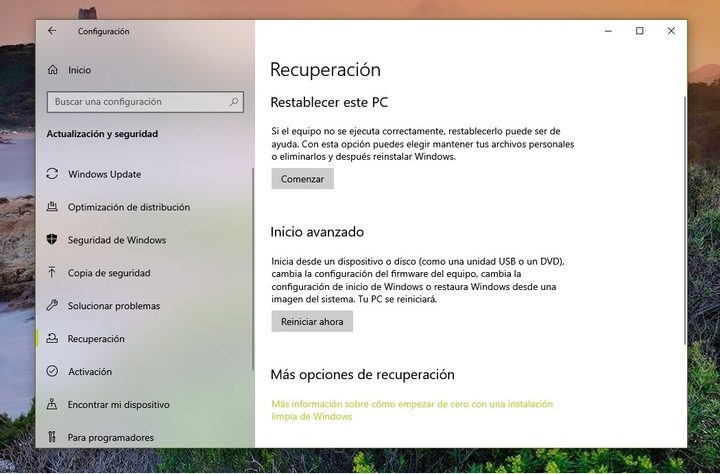Maximize the Configuración window
The height and width of the screenshot is (474, 720).
pos(640,31)
